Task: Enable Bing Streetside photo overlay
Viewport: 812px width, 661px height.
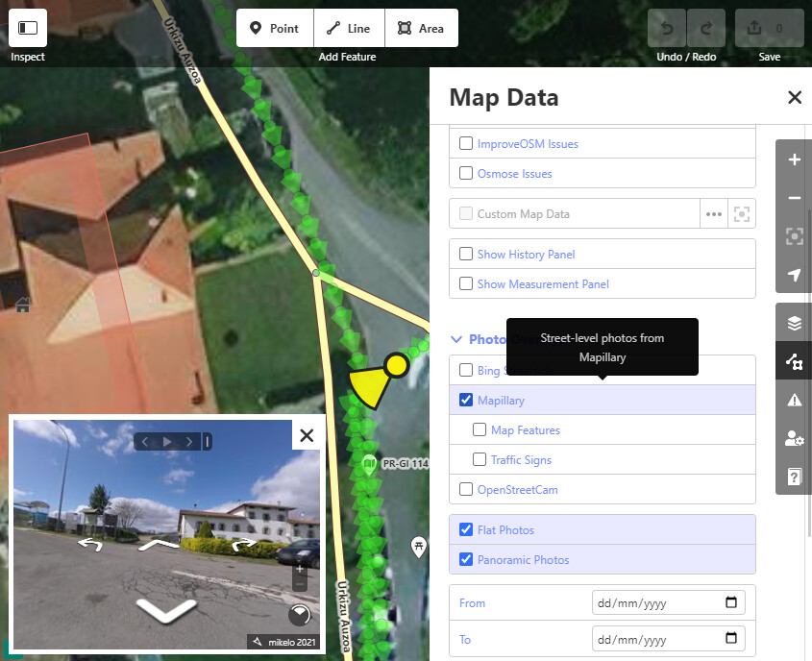Action: [465, 370]
